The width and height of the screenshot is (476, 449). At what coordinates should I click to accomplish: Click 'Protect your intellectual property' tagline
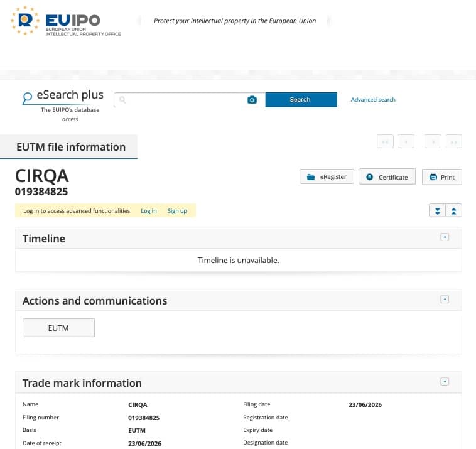[x=235, y=21]
